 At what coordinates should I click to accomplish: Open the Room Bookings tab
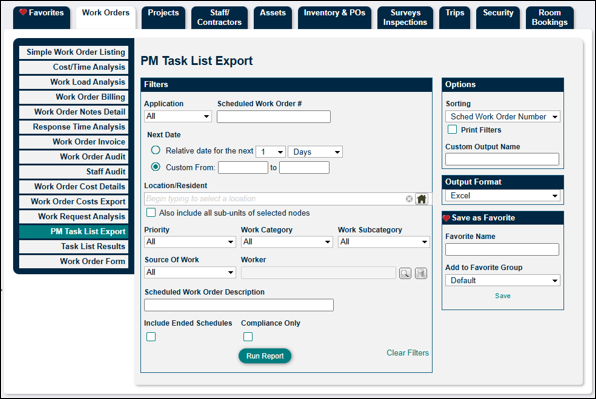pos(550,17)
